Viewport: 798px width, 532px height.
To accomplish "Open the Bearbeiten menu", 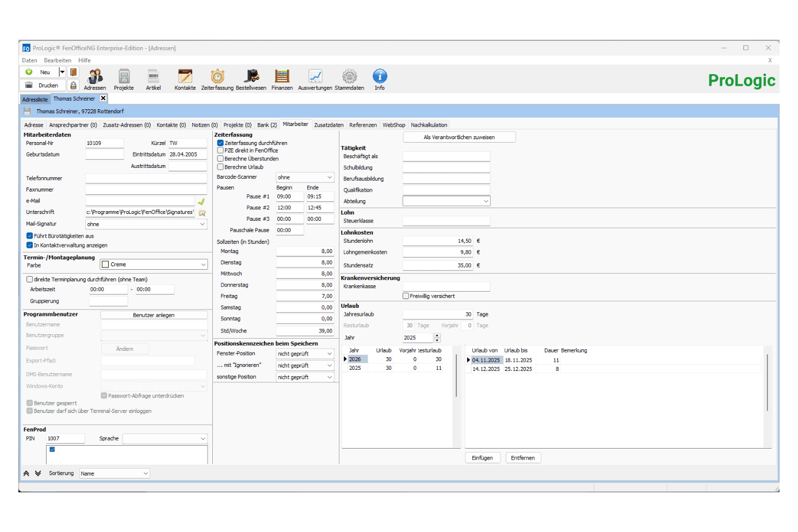I will 58,60.
